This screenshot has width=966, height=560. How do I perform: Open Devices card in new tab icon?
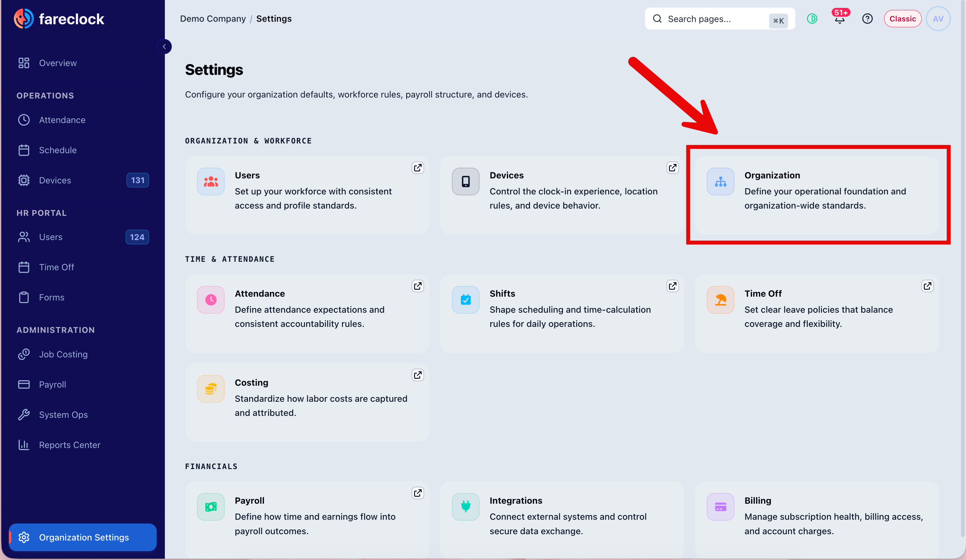pyautogui.click(x=672, y=168)
